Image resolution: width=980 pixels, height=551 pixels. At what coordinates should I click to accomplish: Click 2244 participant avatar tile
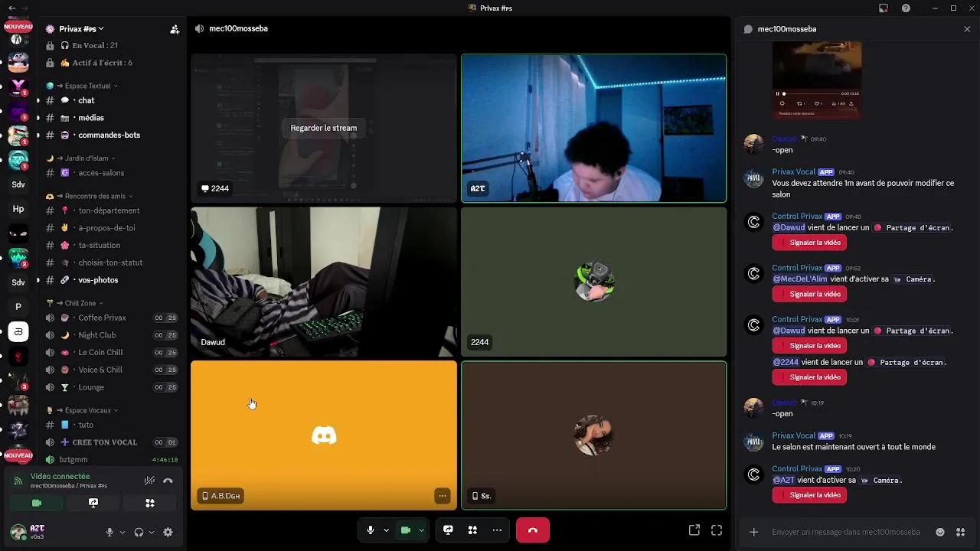[x=593, y=282]
